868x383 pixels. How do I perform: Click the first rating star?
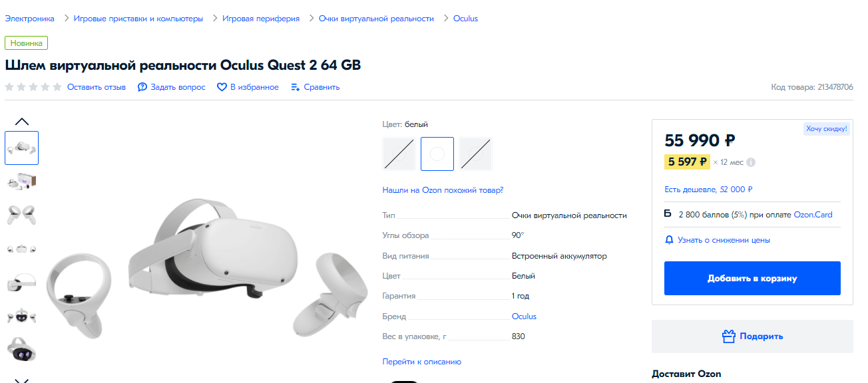click(x=9, y=87)
